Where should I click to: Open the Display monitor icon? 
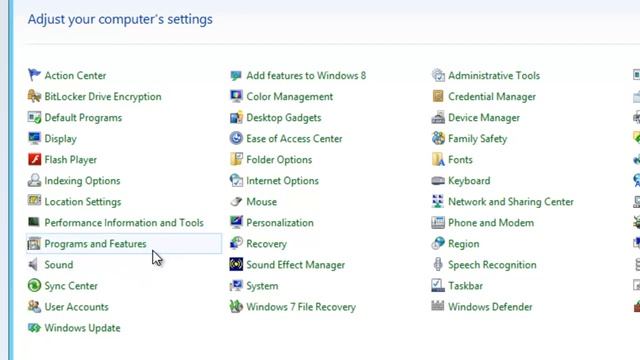34,138
